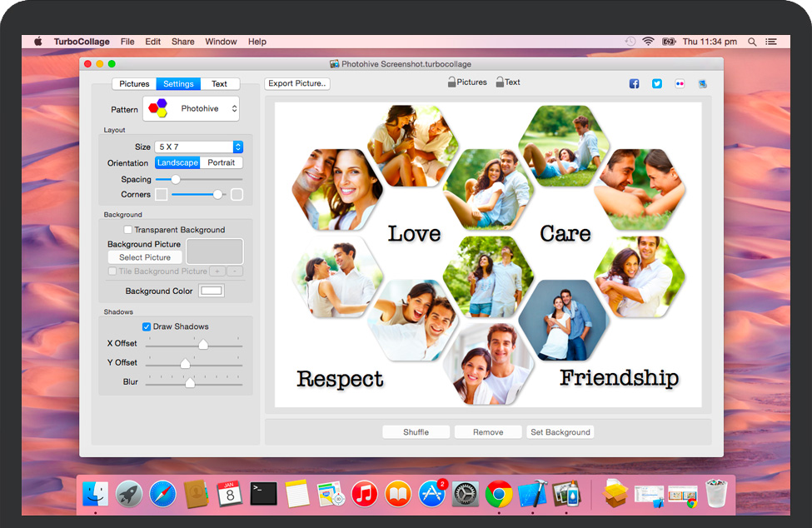
Task: Select the Love text in collage
Action: tap(414, 234)
